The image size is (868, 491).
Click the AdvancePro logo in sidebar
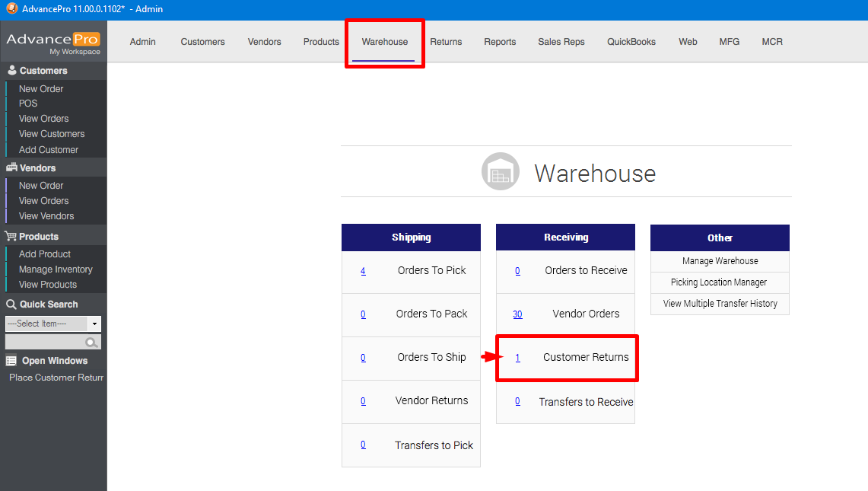click(x=53, y=43)
